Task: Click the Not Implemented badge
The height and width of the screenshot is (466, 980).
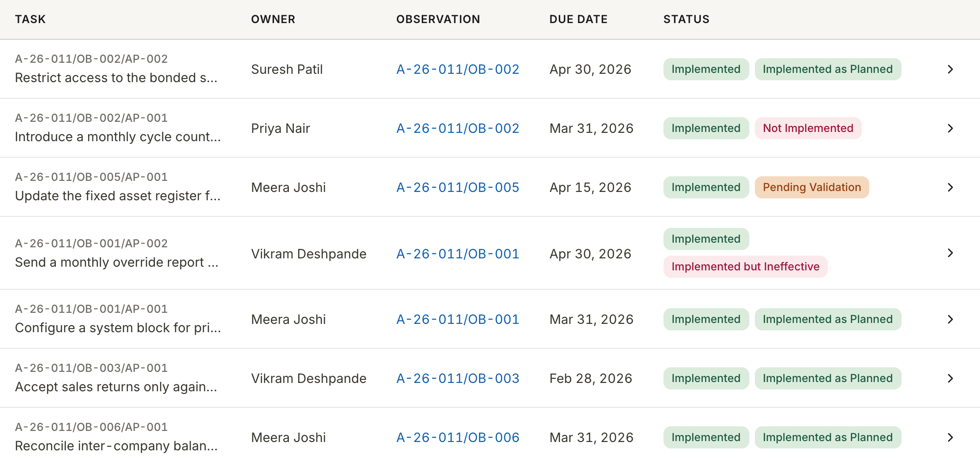Action: click(x=808, y=128)
